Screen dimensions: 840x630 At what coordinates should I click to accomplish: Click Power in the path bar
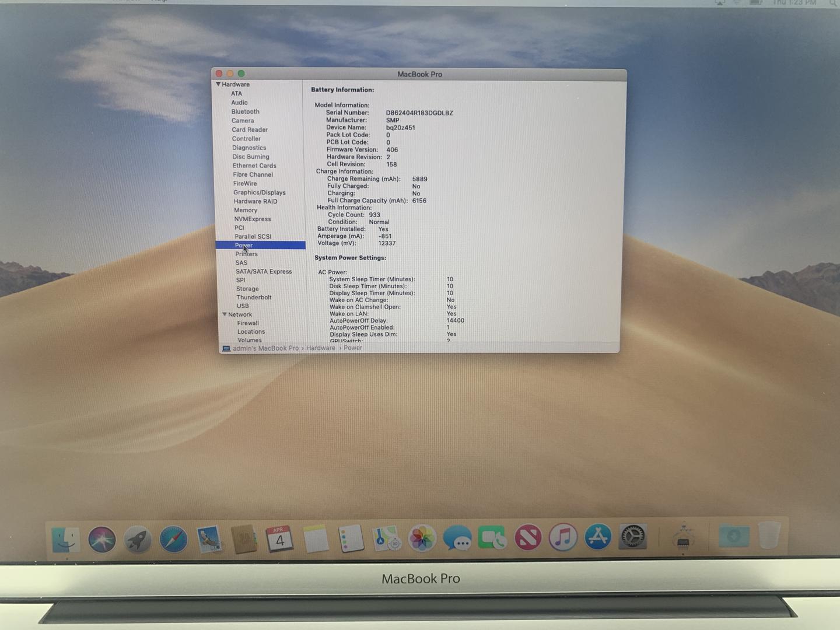(353, 348)
